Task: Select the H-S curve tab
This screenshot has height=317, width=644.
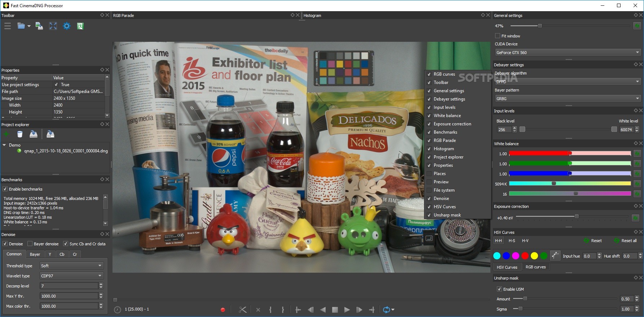Action: click(512, 241)
